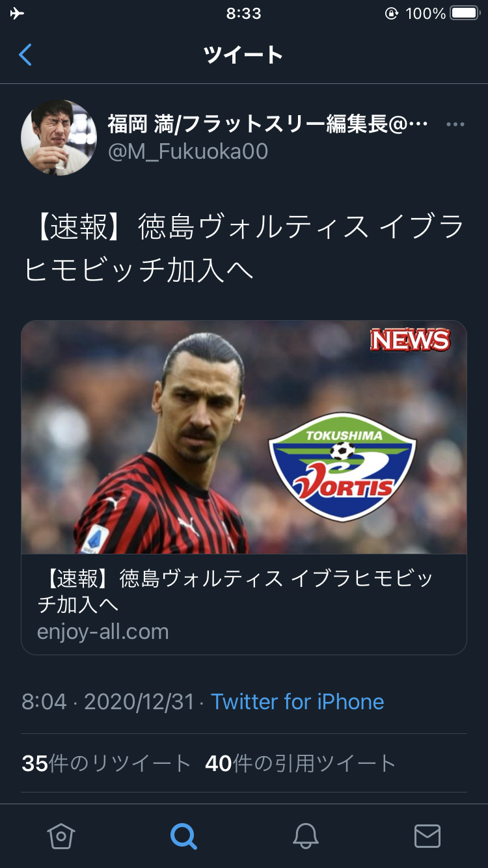The image size is (488, 868).
Task: Open the Notifications bell tab
Action: (x=305, y=835)
